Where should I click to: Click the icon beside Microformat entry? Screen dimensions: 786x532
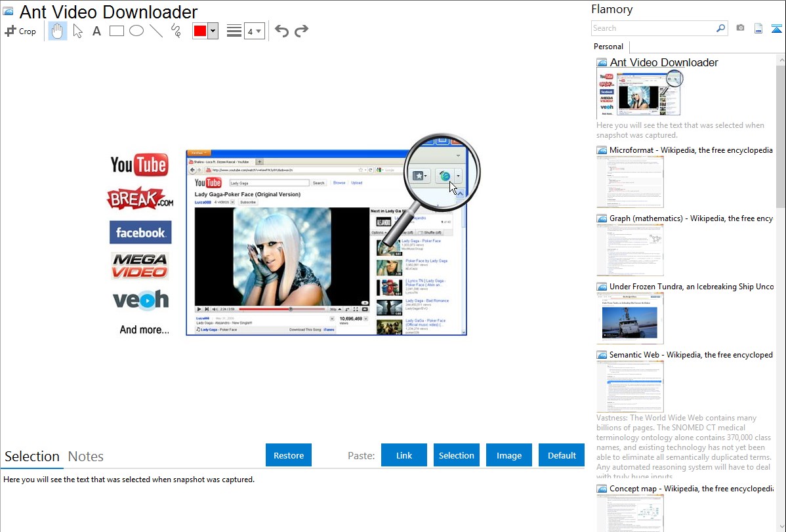click(x=602, y=150)
